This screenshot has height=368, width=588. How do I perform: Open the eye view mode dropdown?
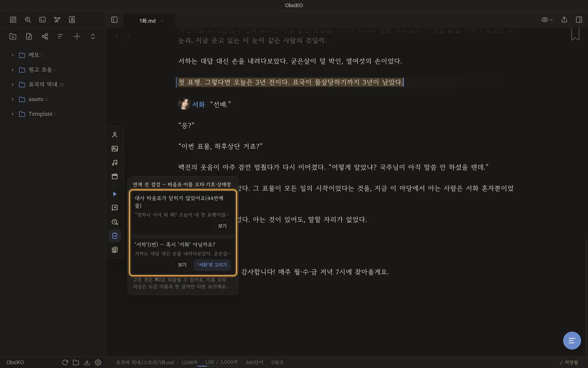click(x=547, y=20)
